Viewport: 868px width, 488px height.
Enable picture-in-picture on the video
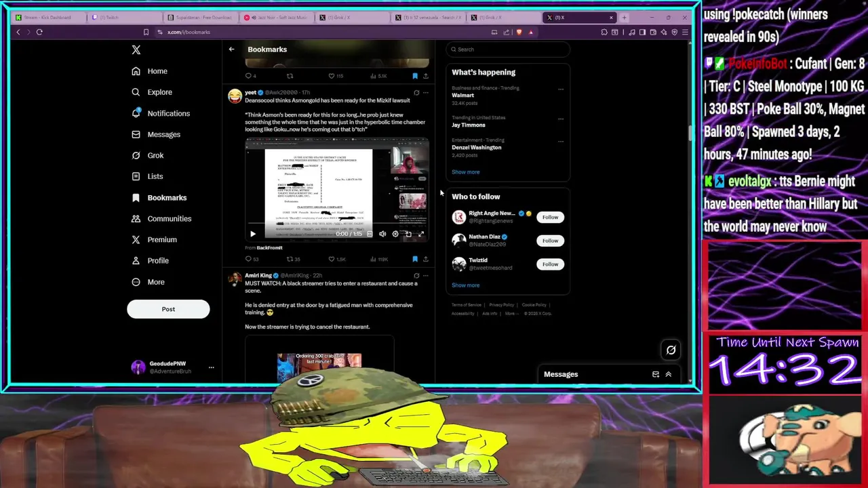click(408, 234)
